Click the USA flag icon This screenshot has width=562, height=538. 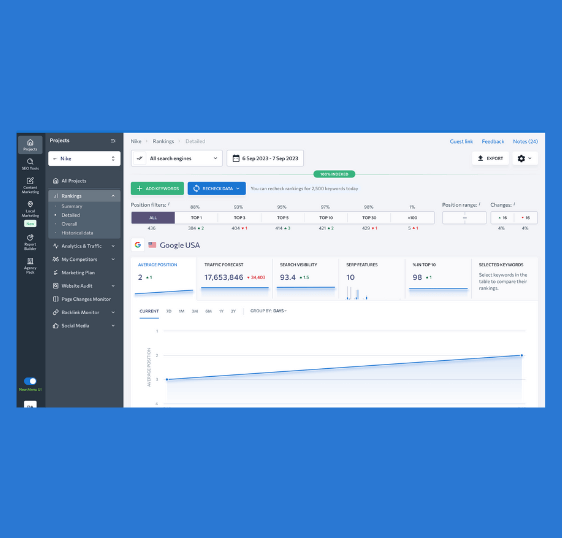coord(152,245)
